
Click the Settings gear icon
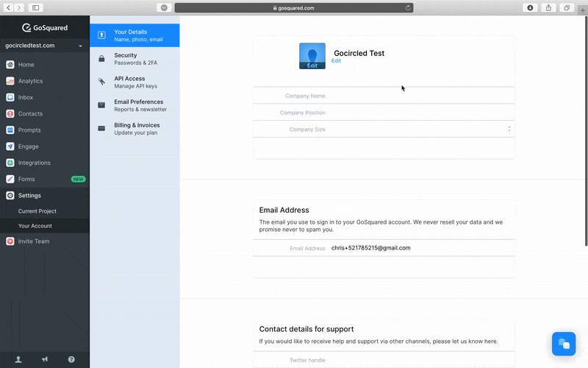pos(10,195)
